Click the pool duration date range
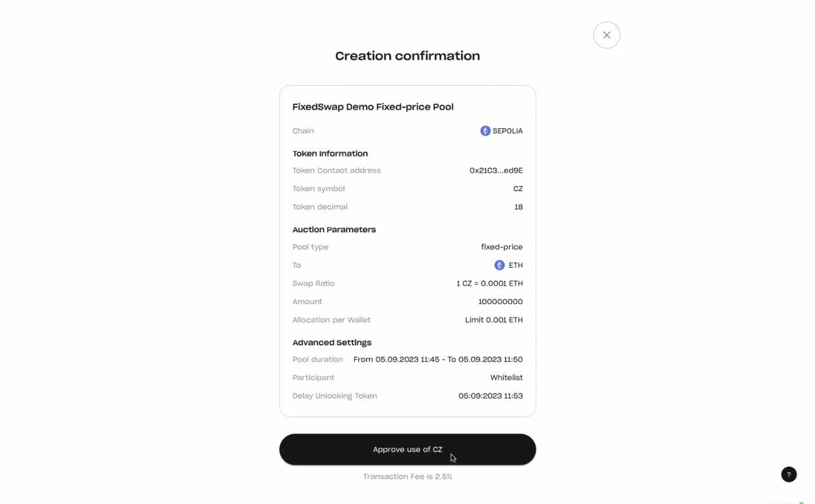Screen dimensions: 815x504 coord(438,359)
